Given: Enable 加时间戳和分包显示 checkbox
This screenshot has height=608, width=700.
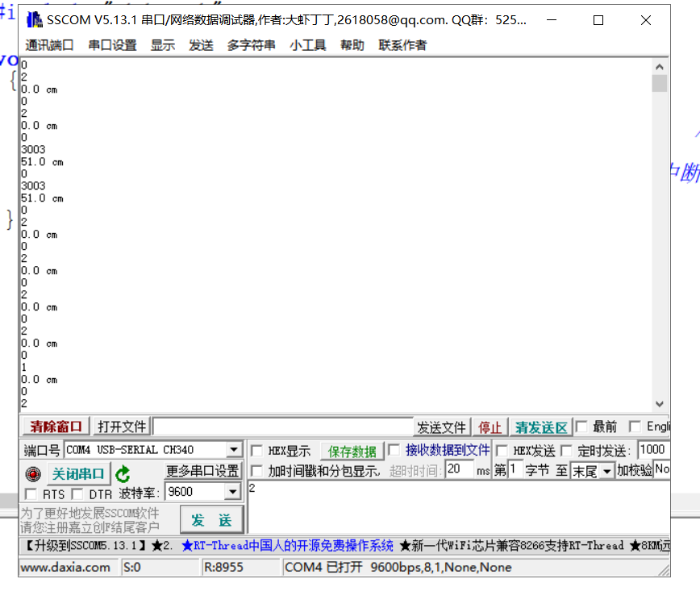Looking at the screenshot, I should [x=256, y=470].
